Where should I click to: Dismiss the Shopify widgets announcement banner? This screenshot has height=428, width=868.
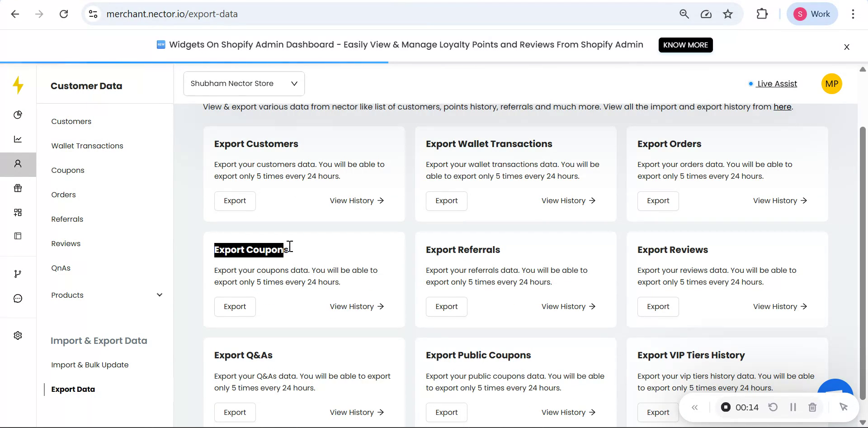click(847, 47)
